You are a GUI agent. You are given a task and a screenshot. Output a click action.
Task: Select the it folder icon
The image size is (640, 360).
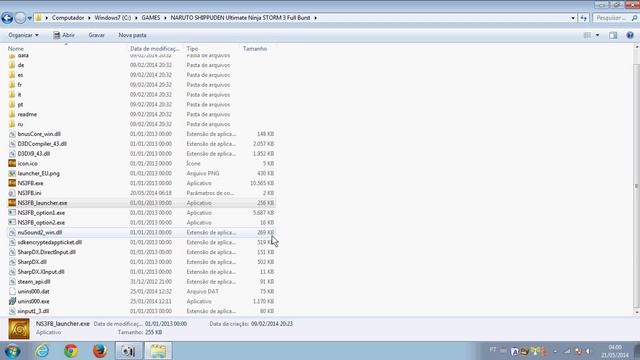click(12, 94)
